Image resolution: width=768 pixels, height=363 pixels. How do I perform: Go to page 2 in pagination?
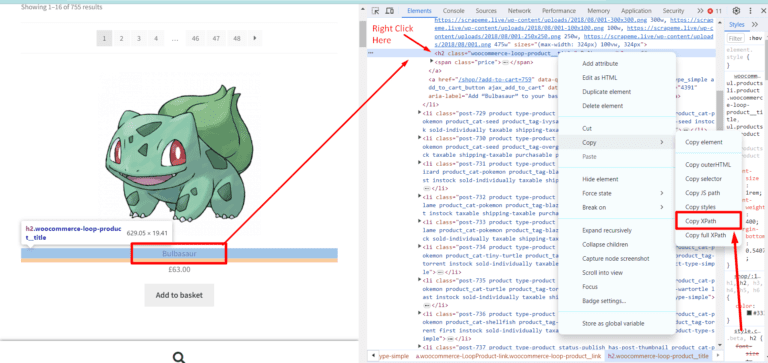[x=121, y=38]
